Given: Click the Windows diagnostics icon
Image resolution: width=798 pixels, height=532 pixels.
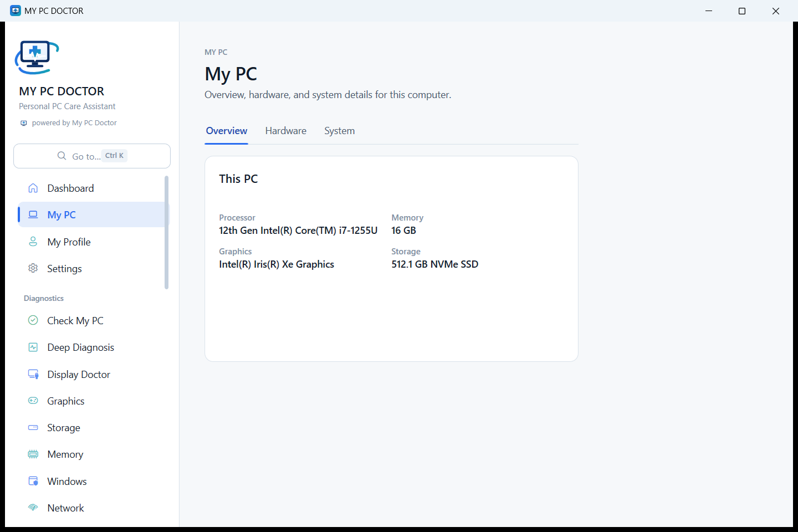Looking at the screenshot, I should tap(33, 481).
